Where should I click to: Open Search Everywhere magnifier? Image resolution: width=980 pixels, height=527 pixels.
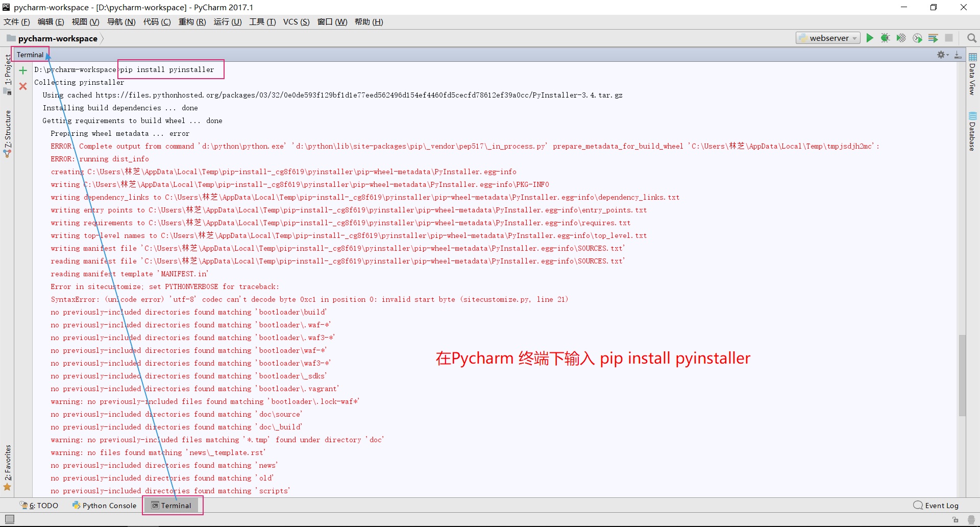coord(971,38)
